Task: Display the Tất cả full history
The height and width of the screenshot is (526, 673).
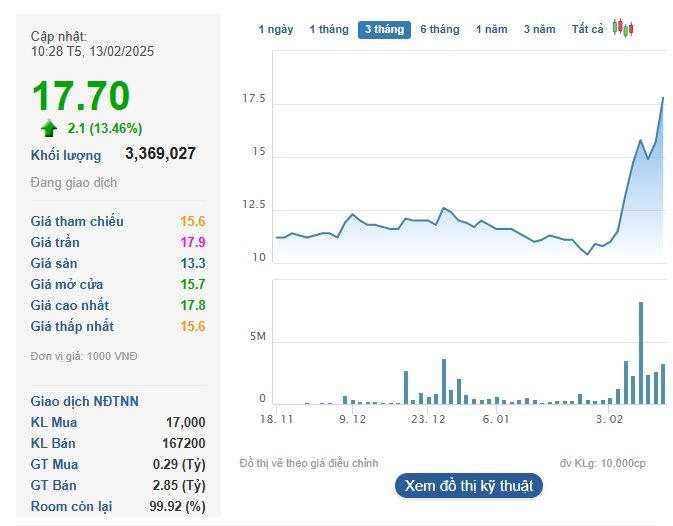Action: (x=588, y=30)
